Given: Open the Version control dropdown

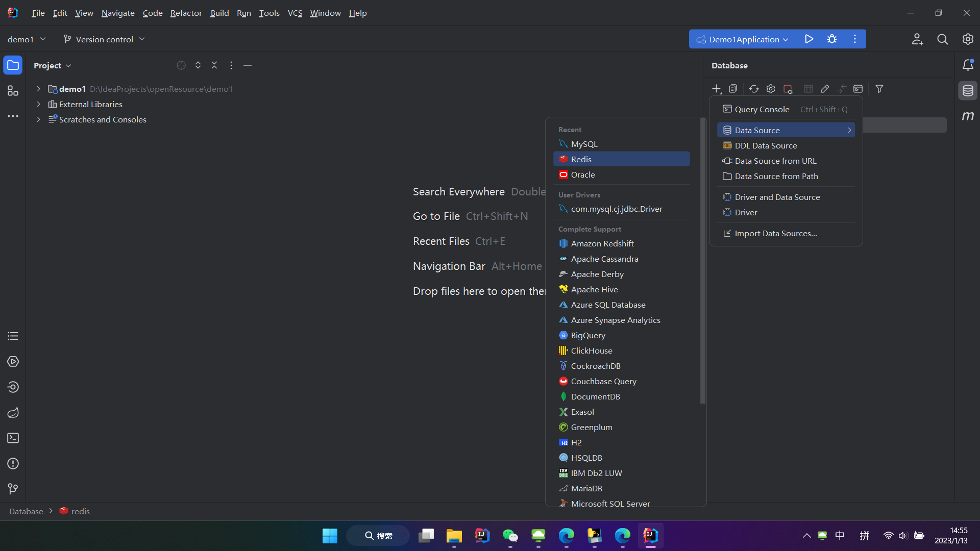Looking at the screenshot, I should coord(104,39).
